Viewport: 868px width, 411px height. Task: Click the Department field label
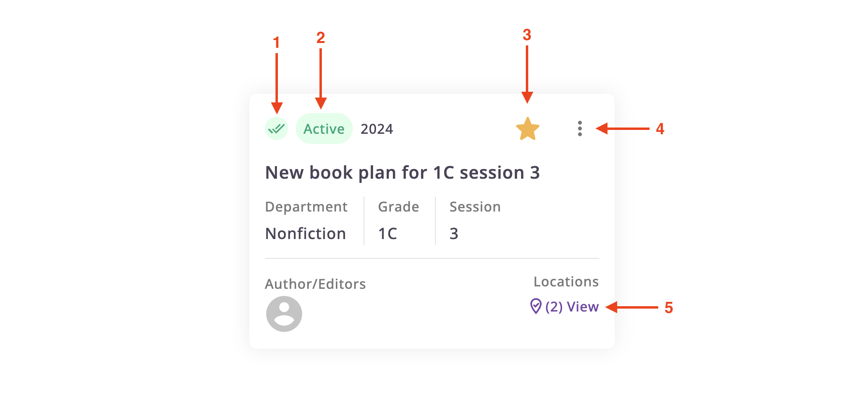(x=306, y=207)
